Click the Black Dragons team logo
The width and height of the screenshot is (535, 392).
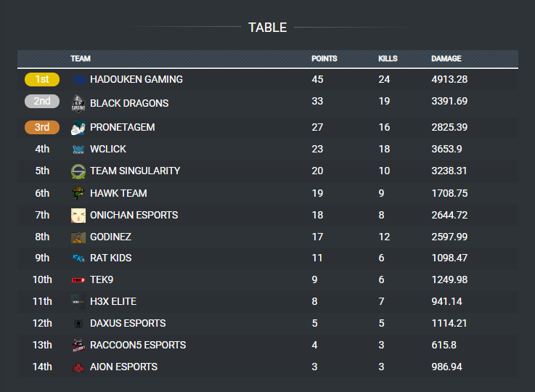tap(78, 103)
